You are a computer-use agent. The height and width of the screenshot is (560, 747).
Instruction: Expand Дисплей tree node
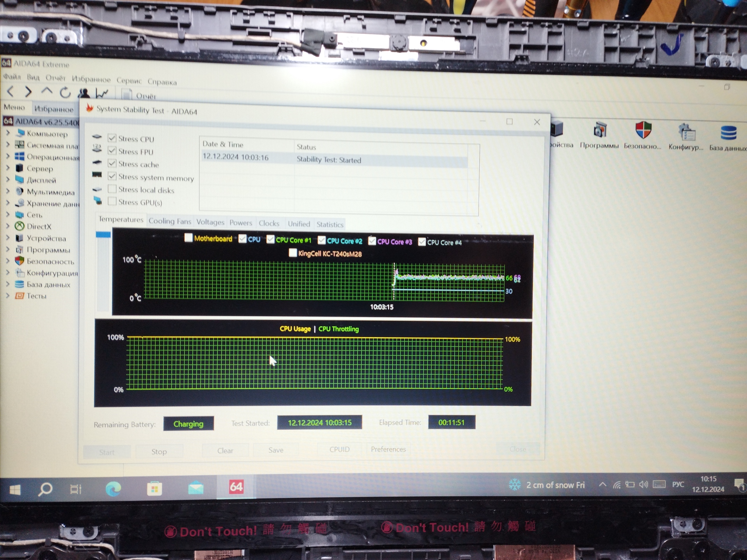point(7,179)
